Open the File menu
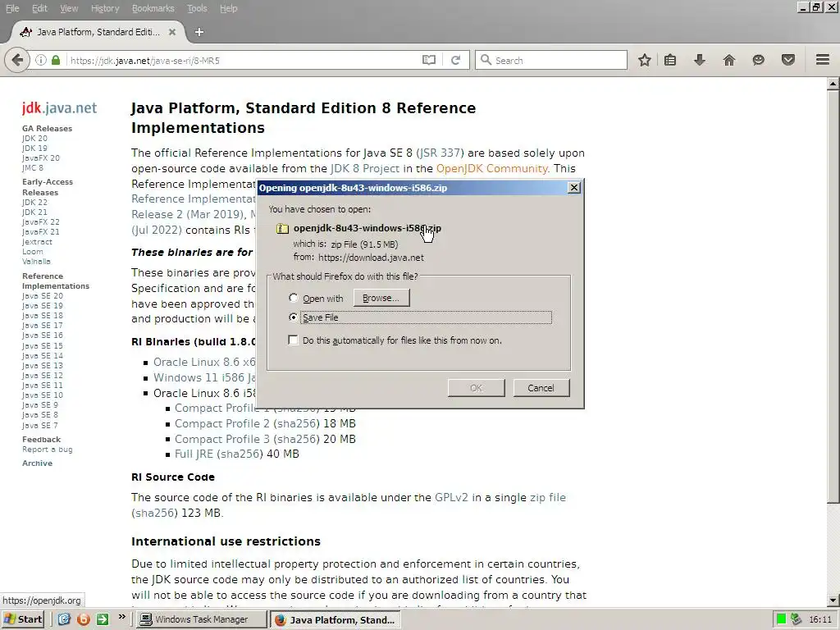This screenshot has width=840, height=630. click(12, 8)
